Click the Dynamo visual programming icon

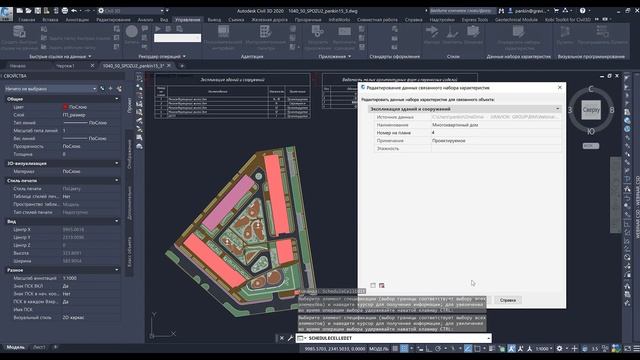(565, 31)
